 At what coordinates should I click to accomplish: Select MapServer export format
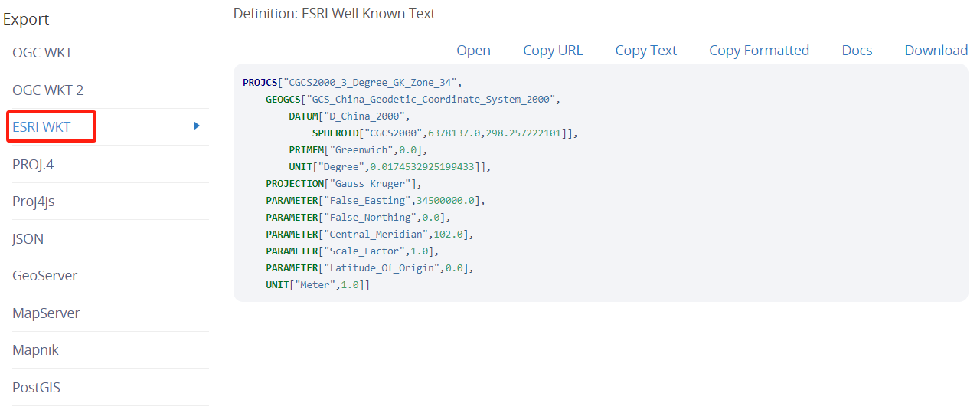coord(46,313)
